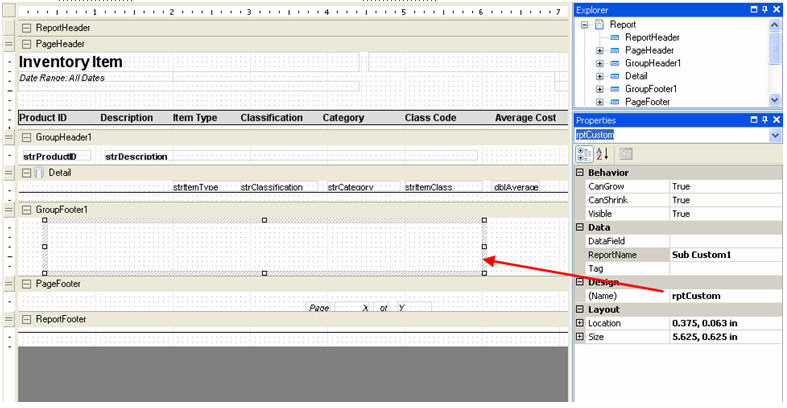
Task: Expand the Location property in Layout
Action: 581,324
